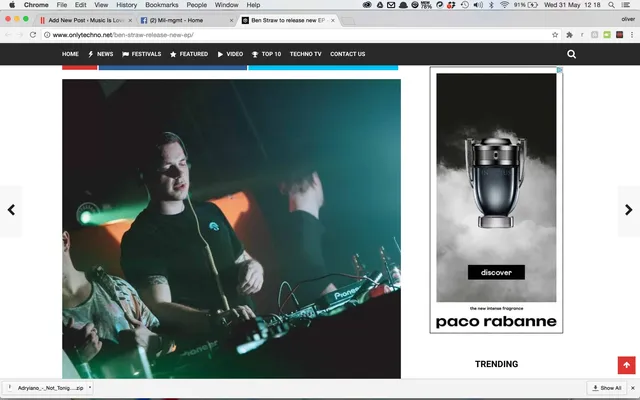Open TECHNO TV page

(x=306, y=54)
